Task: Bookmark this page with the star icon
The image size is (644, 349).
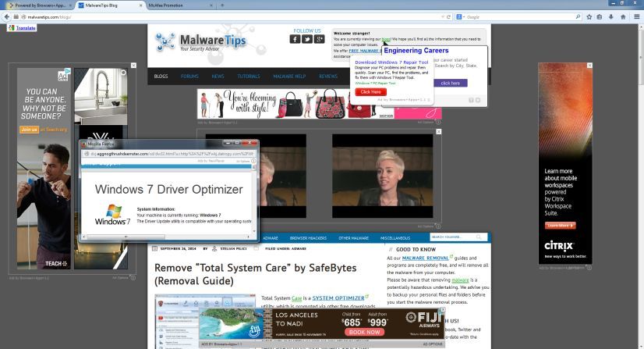Action: point(589,17)
